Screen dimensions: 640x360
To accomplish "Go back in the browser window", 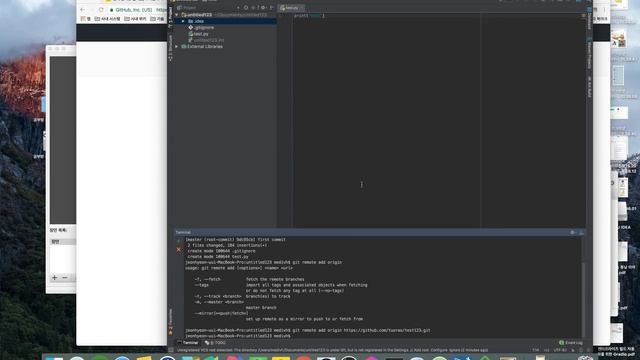I will coord(83,9).
